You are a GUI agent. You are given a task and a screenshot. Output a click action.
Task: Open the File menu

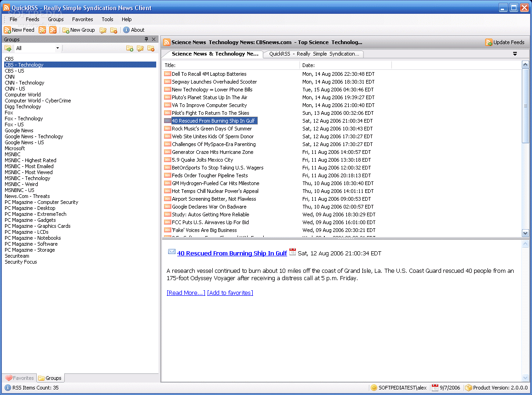13,19
